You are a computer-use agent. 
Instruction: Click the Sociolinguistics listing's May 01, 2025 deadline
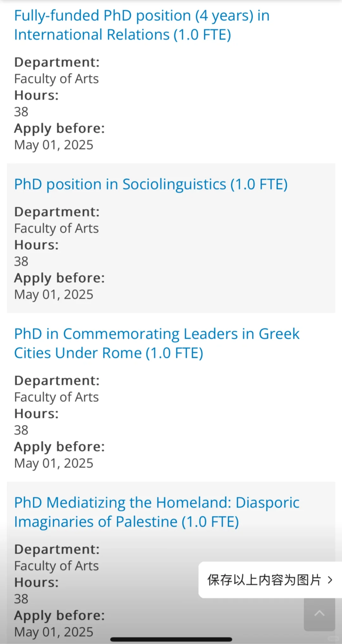click(54, 295)
